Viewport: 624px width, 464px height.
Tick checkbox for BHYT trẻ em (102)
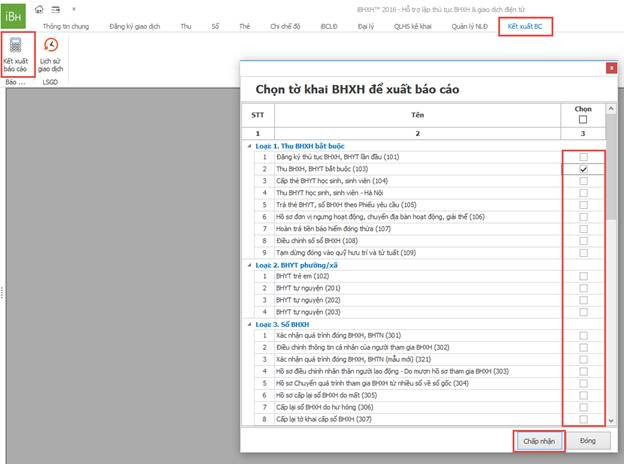[x=583, y=275]
